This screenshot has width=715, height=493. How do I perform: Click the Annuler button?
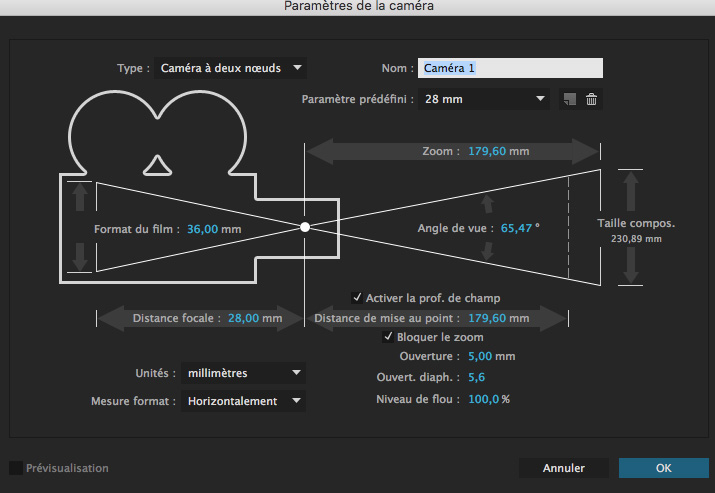564,468
